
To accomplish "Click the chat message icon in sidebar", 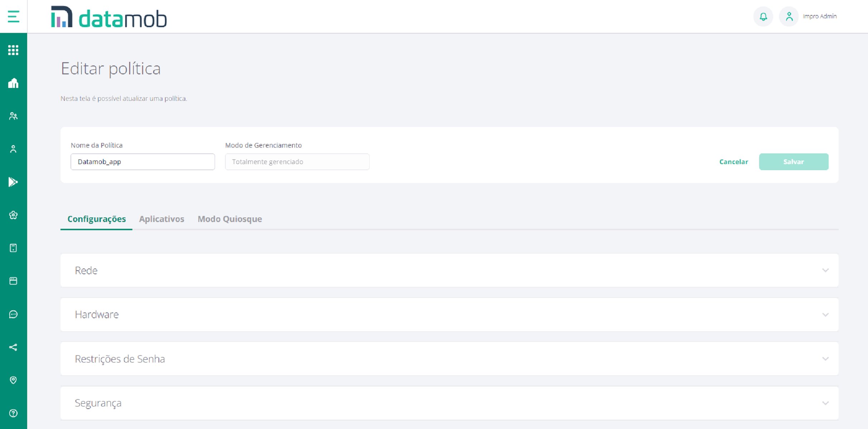I will pos(13,314).
